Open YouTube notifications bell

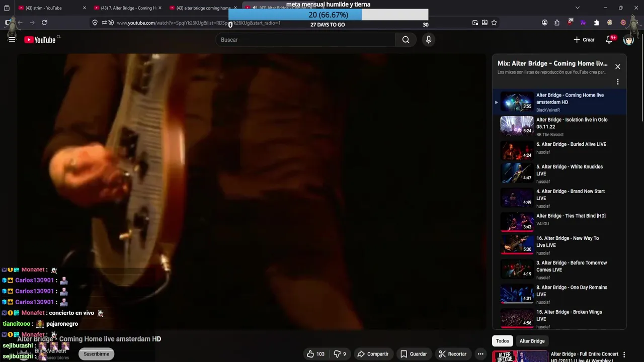click(609, 40)
